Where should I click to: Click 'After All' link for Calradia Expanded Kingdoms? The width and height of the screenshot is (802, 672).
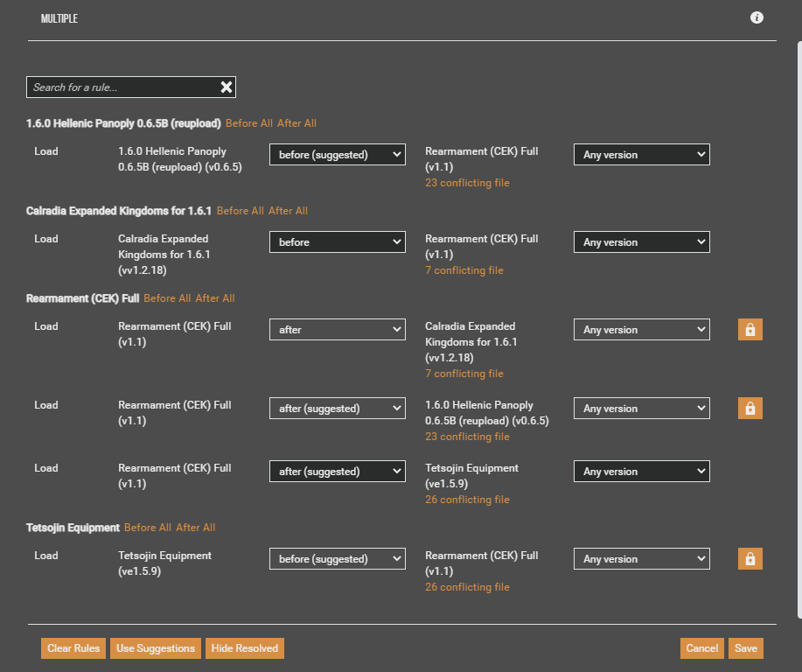(x=288, y=211)
